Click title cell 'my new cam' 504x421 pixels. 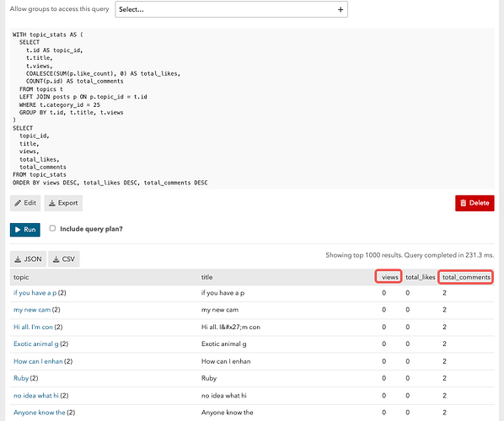(220, 310)
